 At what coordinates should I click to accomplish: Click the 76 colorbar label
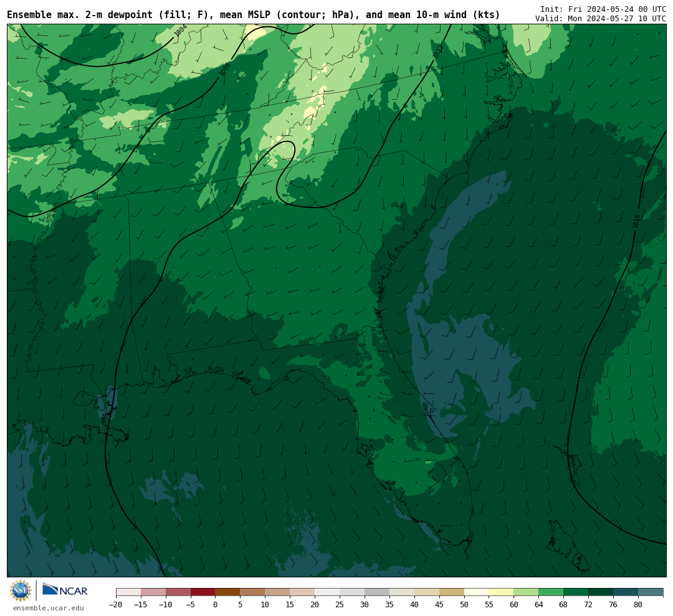pyautogui.click(x=613, y=605)
